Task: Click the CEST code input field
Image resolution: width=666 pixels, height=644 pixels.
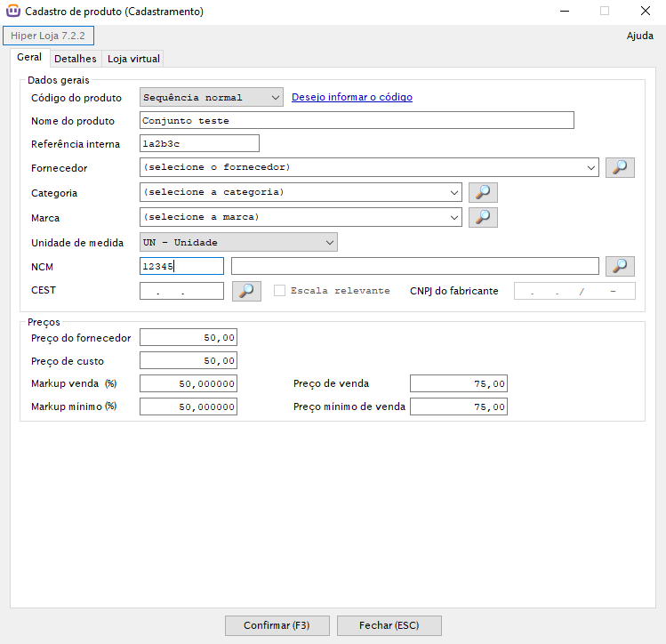Action: pyautogui.click(x=181, y=291)
